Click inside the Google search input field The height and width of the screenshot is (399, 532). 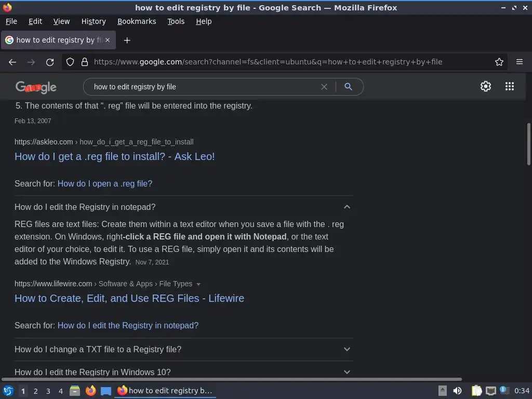pos(204,87)
